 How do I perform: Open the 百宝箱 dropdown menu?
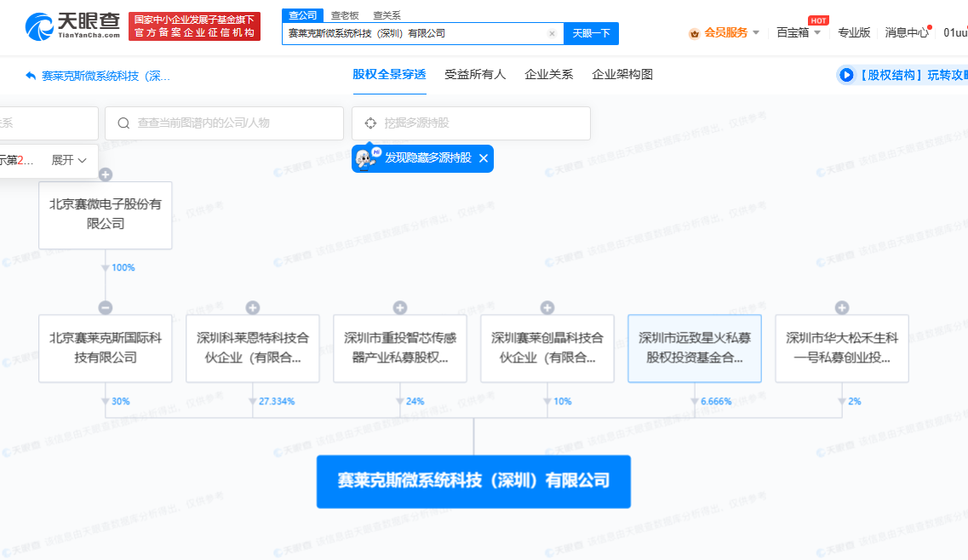tap(799, 32)
